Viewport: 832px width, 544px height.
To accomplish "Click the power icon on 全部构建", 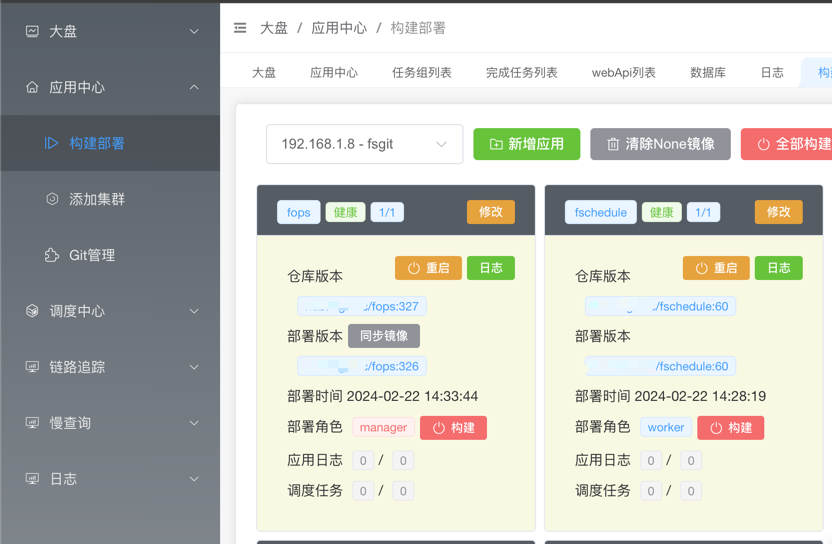I will coord(764,144).
